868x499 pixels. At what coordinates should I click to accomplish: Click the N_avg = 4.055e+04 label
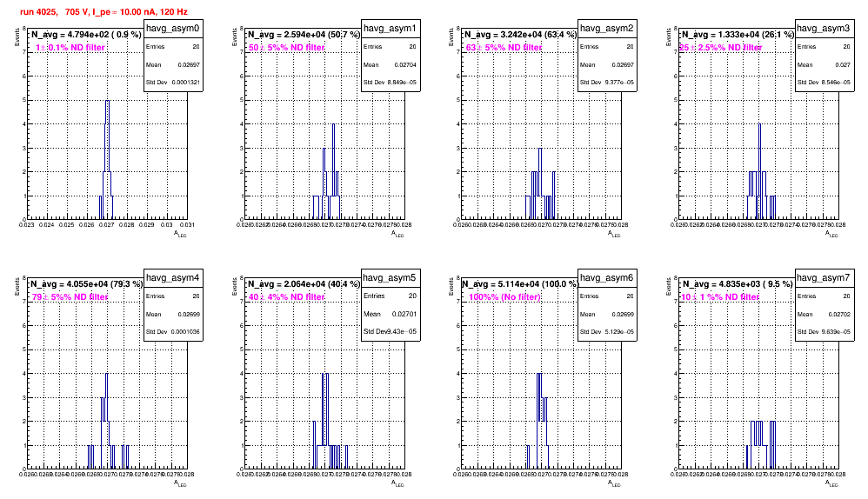tap(86, 283)
